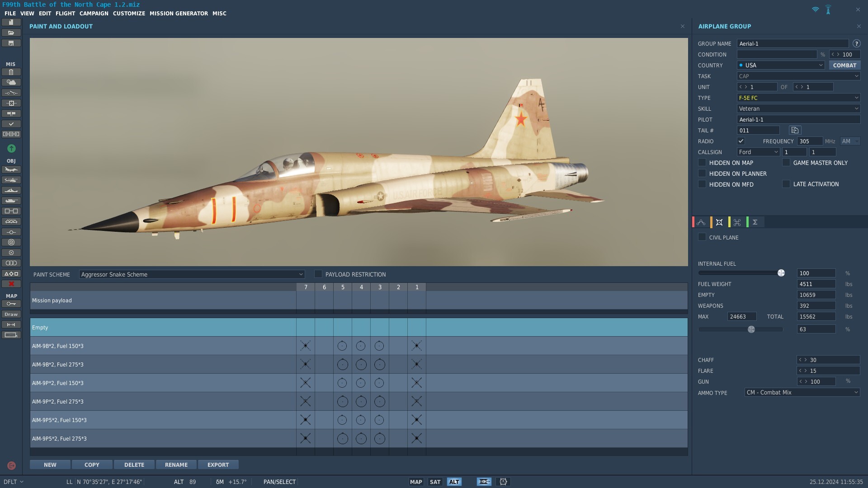The width and height of the screenshot is (868, 488).
Task: Open mission options checkmark icon
Action: (x=11, y=124)
